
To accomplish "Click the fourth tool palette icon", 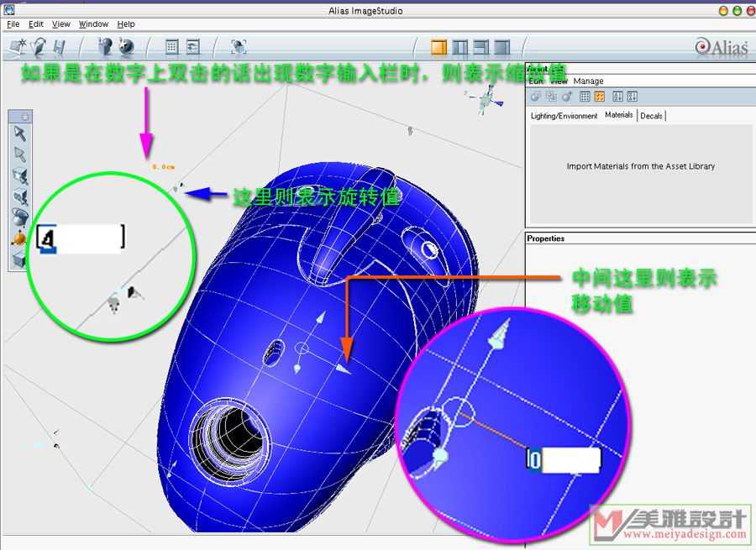I will pos(20,196).
